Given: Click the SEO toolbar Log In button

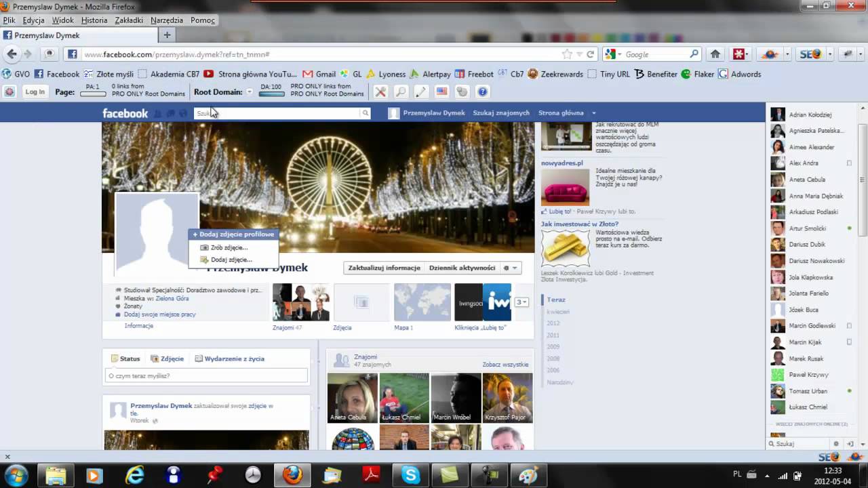Looking at the screenshot, I should click(35, 91).
